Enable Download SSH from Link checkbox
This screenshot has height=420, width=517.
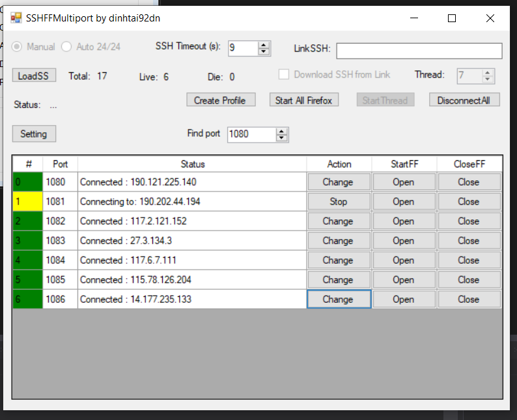point(284,74)
